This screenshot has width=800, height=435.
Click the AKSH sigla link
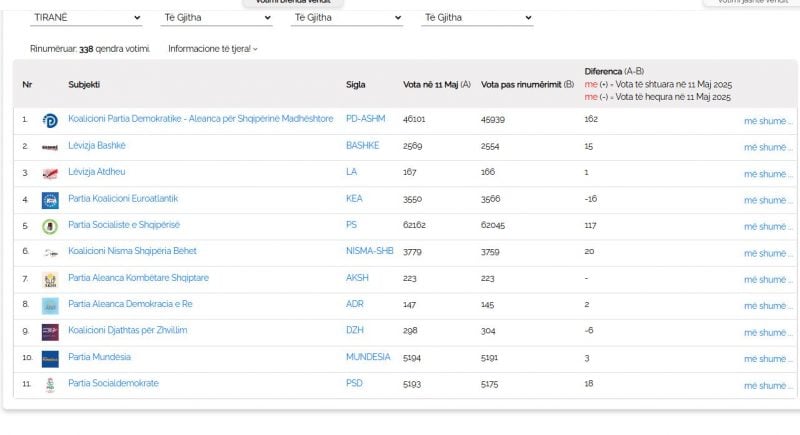(x=357, y=278)
